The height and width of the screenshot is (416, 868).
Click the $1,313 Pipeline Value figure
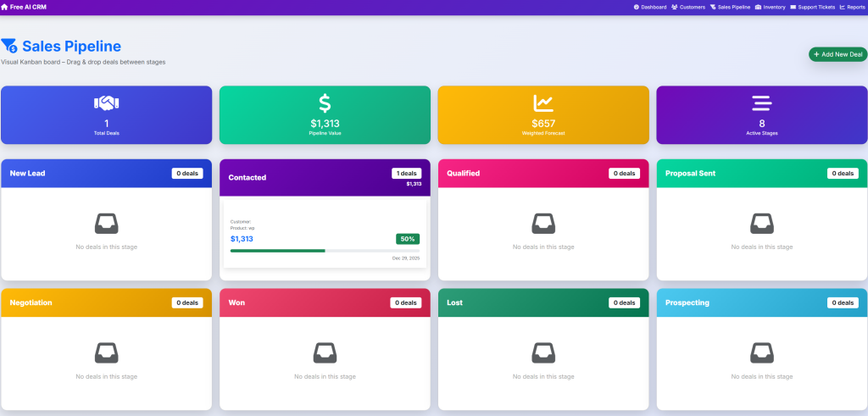(x=325, y=124)
